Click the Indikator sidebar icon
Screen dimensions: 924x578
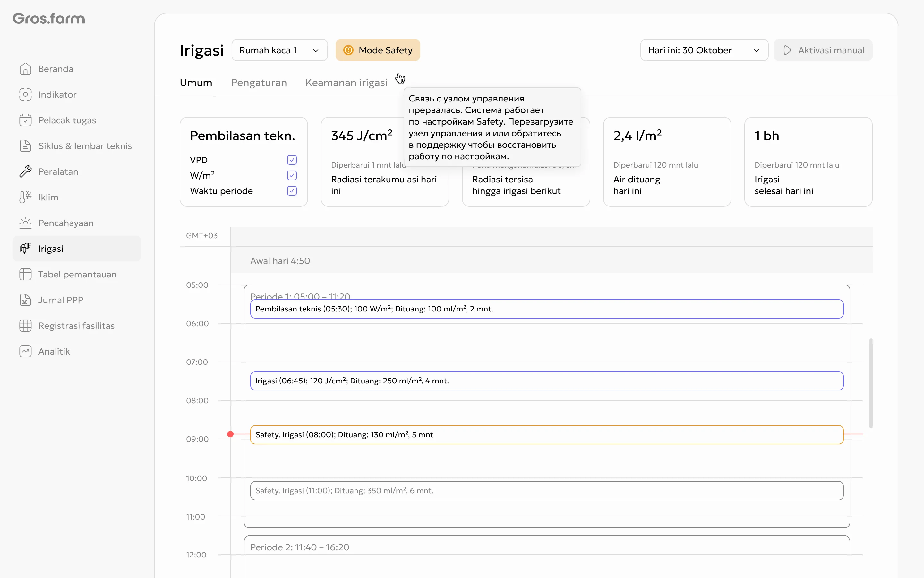(x=25, y=94)
